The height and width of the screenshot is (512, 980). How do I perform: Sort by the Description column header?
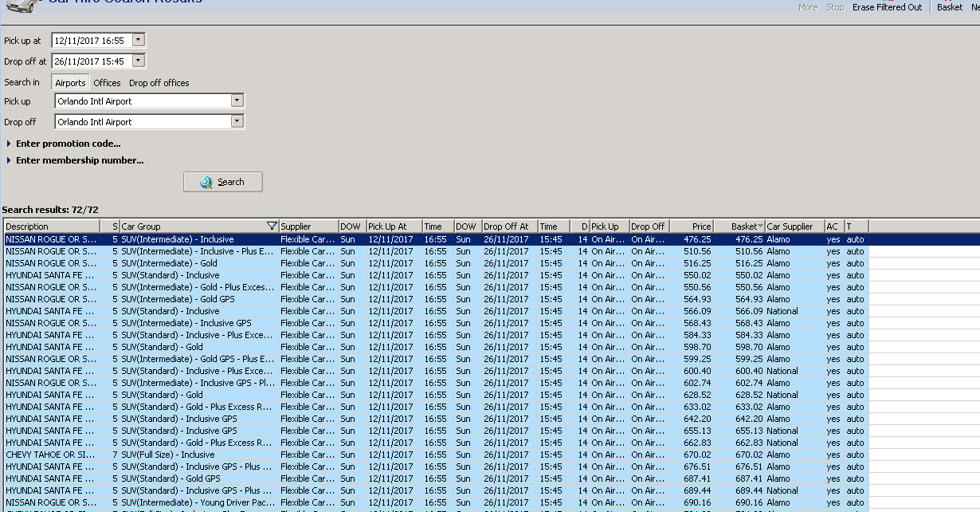[x=52, y=226]
